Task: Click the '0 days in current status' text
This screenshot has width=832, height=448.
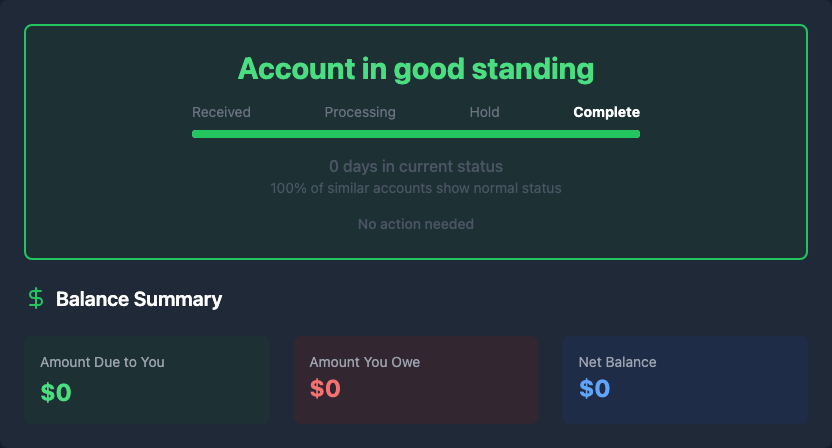Action: point(416,166)
